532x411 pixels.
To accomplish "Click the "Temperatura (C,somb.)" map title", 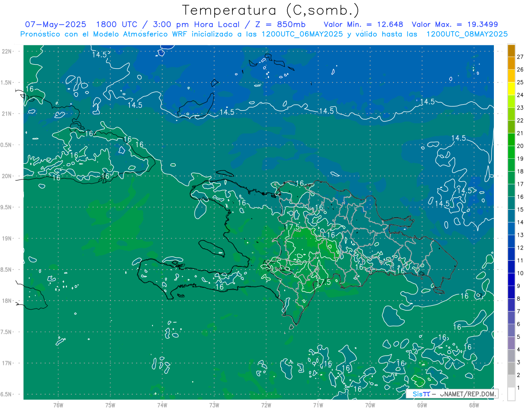I will point(271,10).
